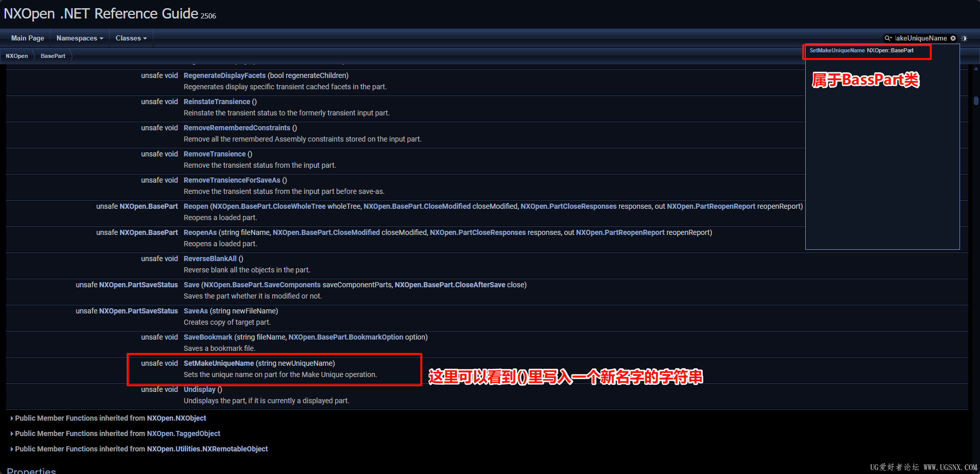Click NXOpen.BasePart.CloseModified in the ReopenAs row

(x=326, y=232)
